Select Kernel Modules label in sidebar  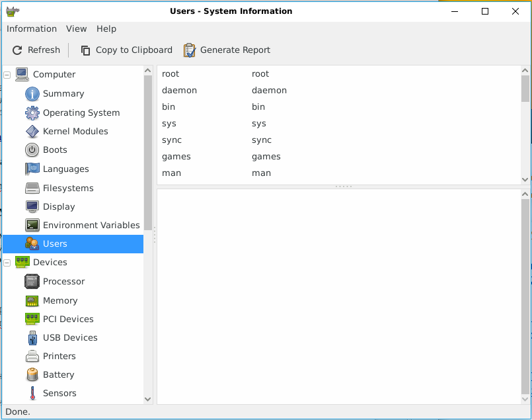point(75,132)
